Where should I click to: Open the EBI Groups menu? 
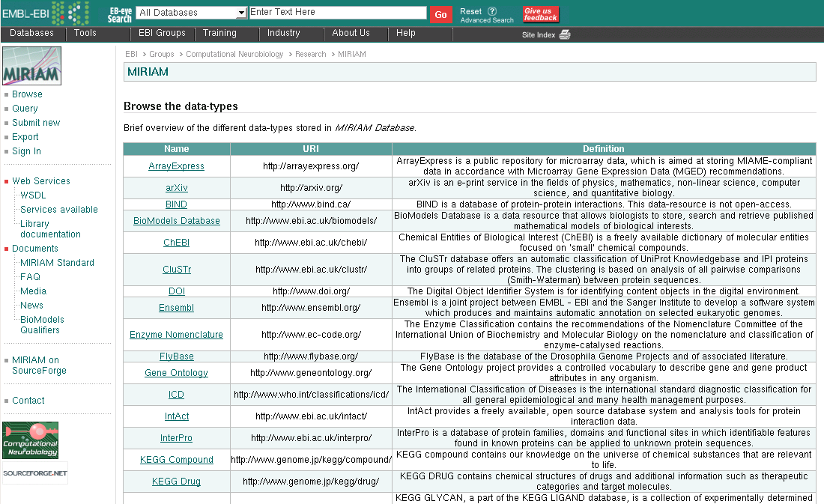(162, 33)
